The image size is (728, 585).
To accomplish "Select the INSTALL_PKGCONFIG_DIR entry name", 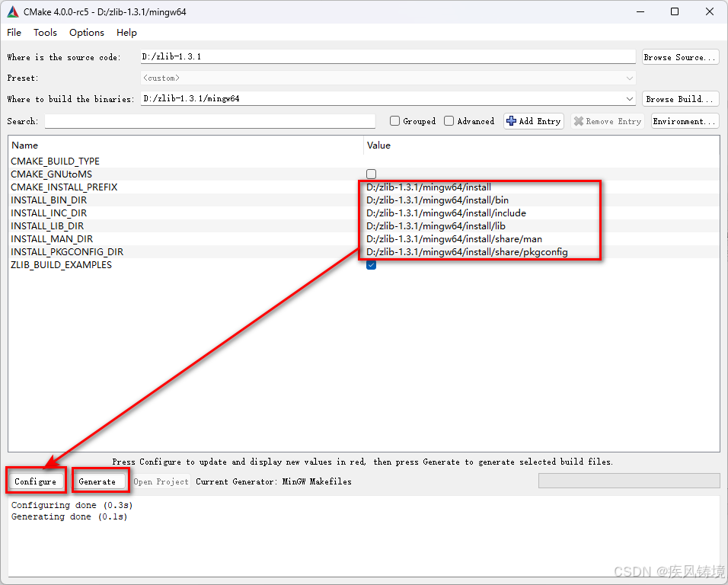I will (x=67, y=252).
